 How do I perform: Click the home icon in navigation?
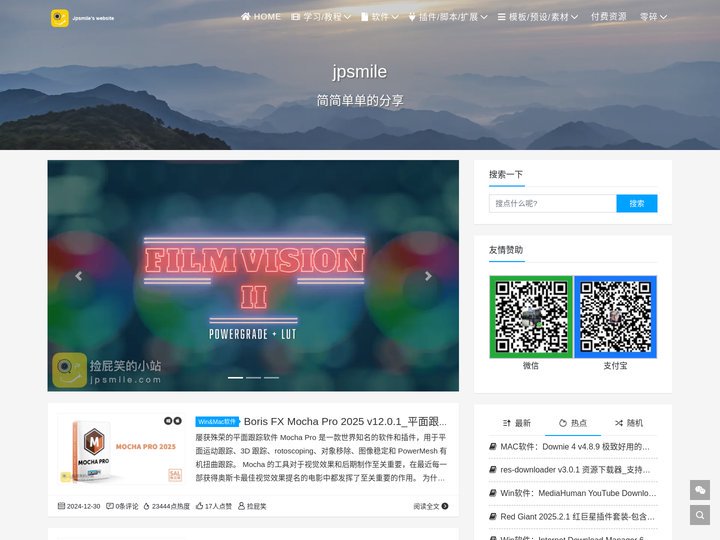pyautogui.click(x=246, y=17)
